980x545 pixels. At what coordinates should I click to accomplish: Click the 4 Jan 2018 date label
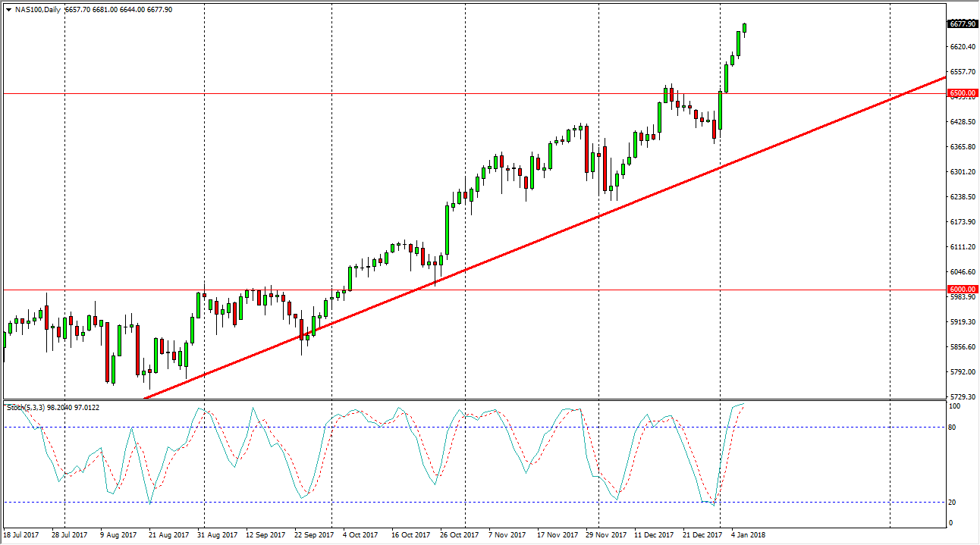tap(747, 535)
